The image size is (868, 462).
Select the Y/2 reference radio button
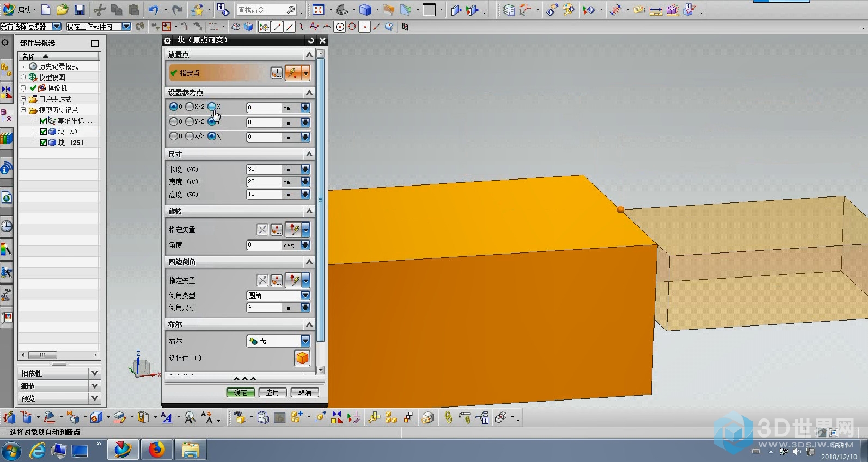point(190,121)
